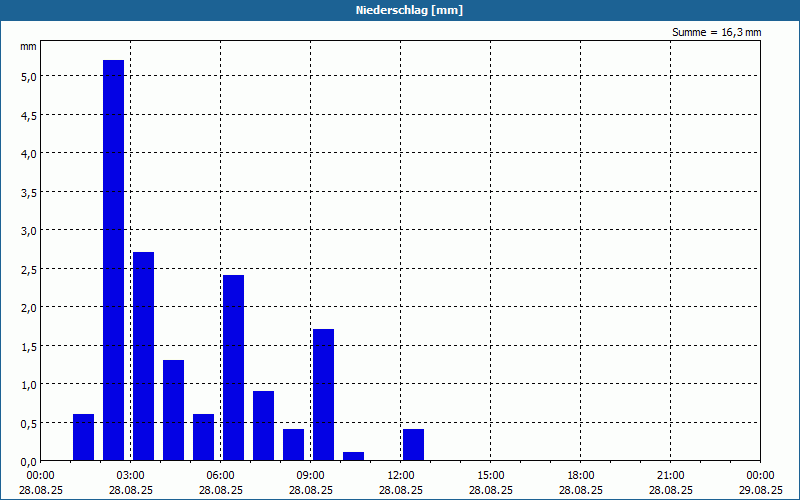
Task: Click the 0,9 mm bar between 07:00 and 08:00
Action: tap(263, 426)
